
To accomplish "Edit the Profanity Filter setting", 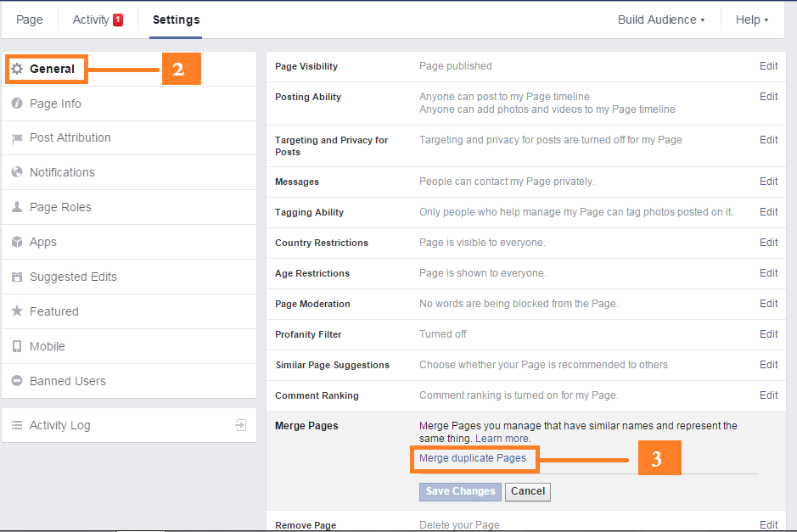I will tap(768, 334).
